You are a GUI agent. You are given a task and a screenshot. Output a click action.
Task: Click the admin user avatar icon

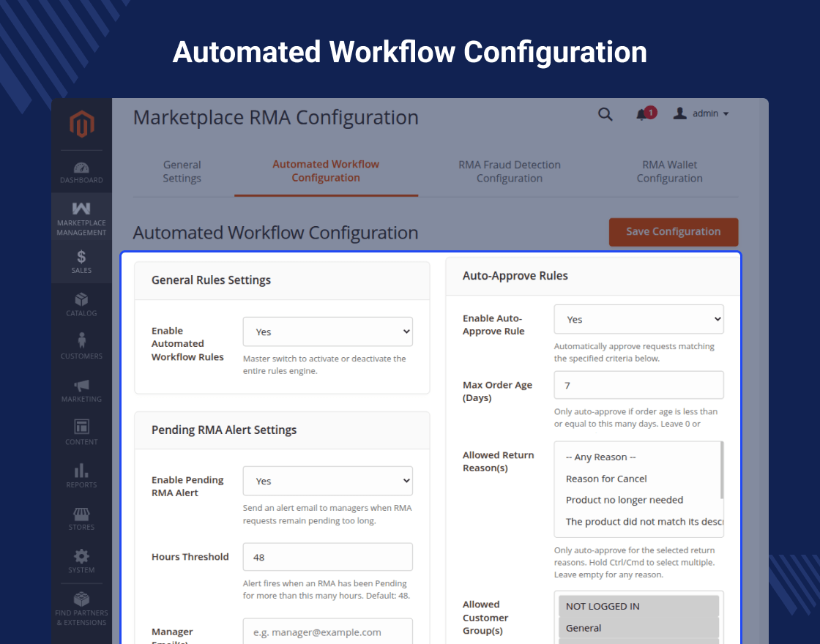(x=680, y=113)
